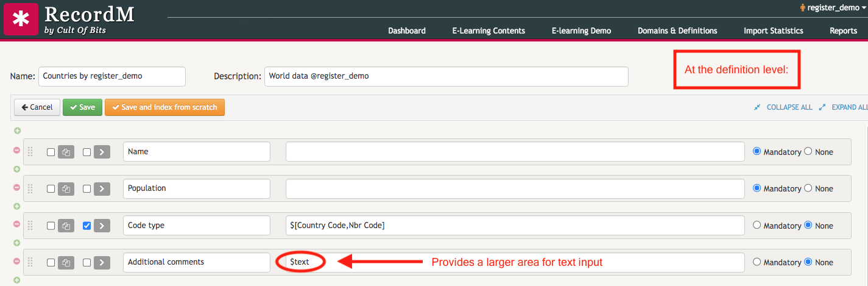Remove Additional comments field with minus icon
This screenshot has height=286, width=868.
(17, 261)
